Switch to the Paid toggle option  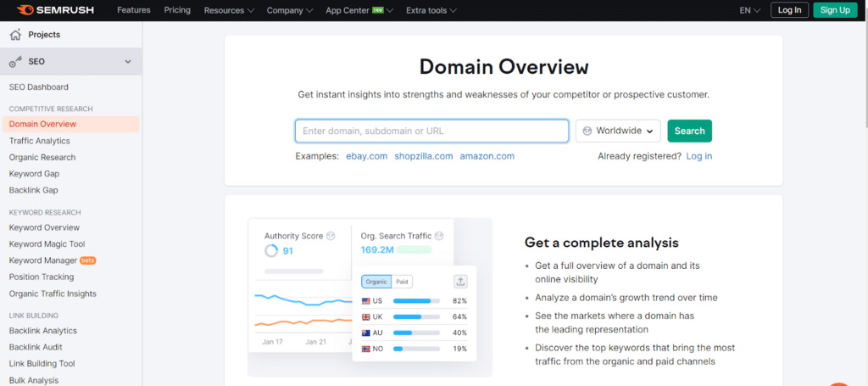[x=403, y=282]
